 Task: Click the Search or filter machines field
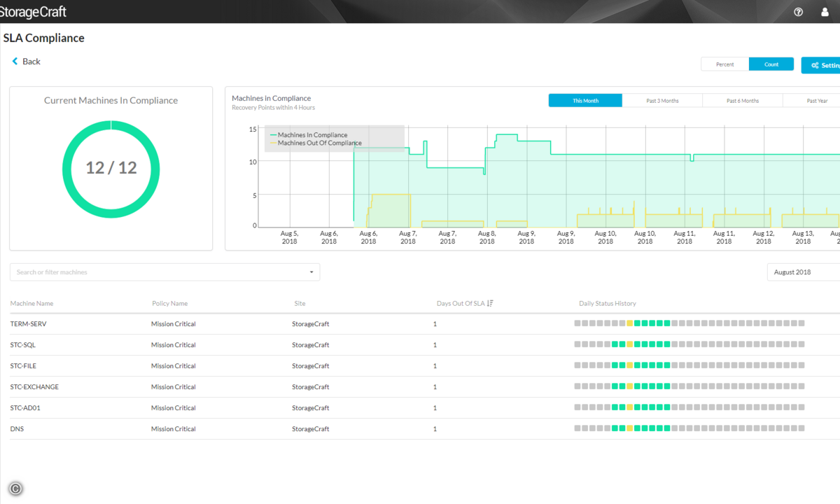[164, 272]
